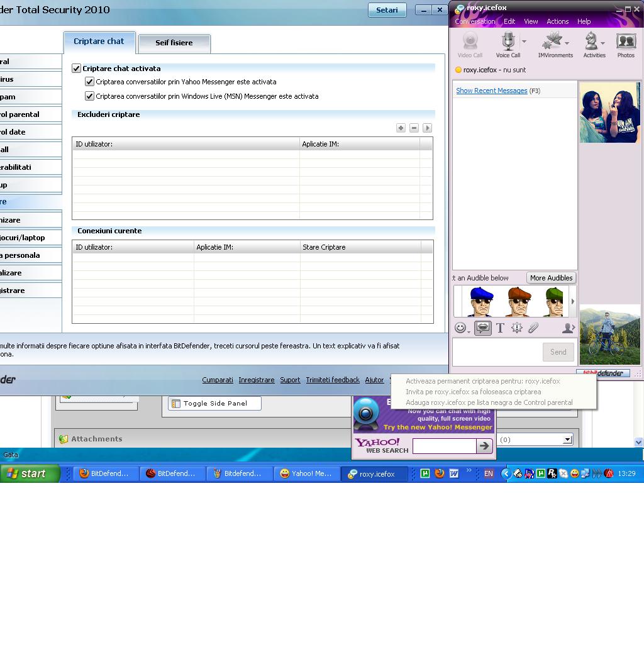Pick the blue-cap Audible character

(481, 301)
